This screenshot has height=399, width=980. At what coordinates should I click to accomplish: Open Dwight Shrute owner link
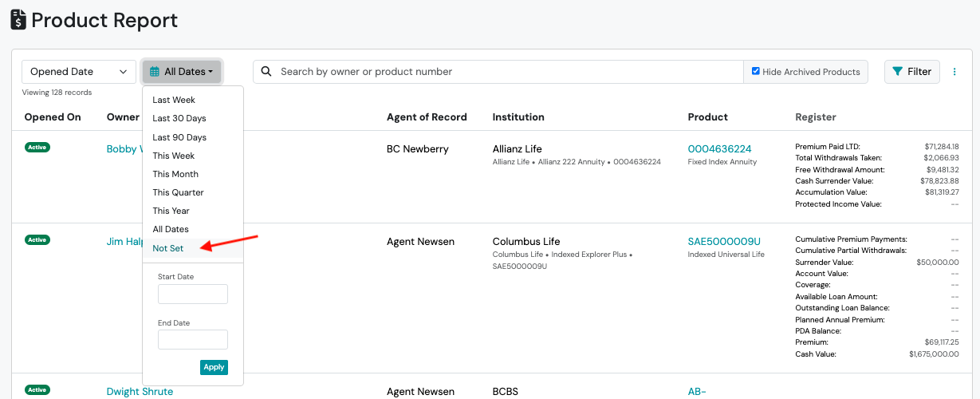coord(140,392)
